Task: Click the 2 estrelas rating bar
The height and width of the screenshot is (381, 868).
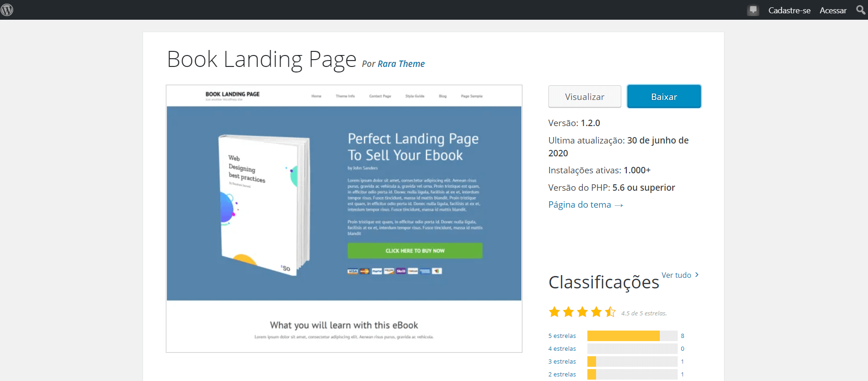Action: [x=632, y=375]
